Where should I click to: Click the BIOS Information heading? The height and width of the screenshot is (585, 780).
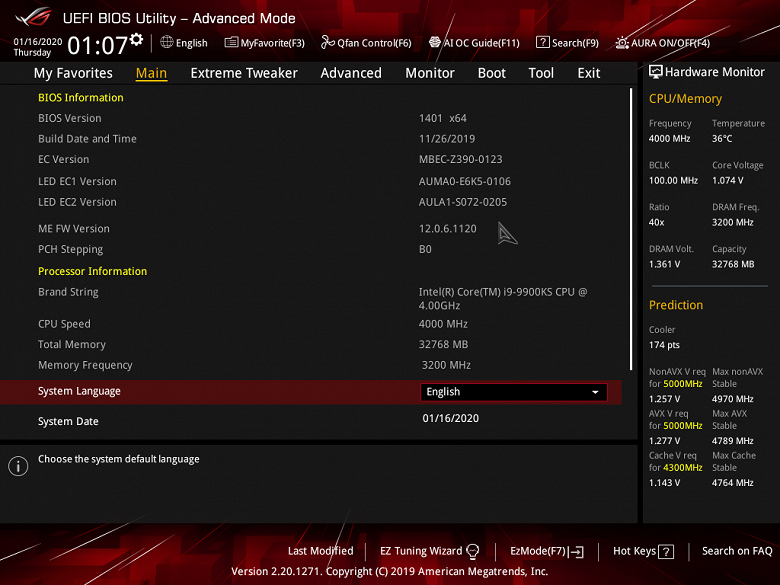point(81,98)
